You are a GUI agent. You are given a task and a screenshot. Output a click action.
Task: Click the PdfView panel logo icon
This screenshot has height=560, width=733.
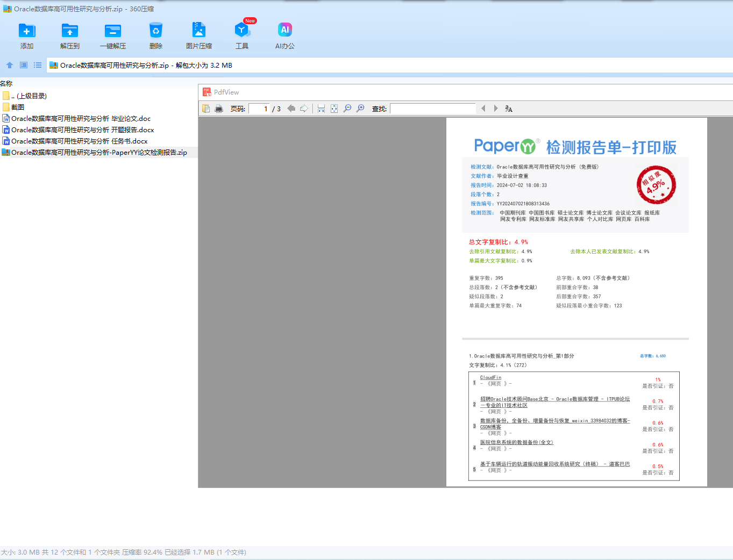pos(207,92)
